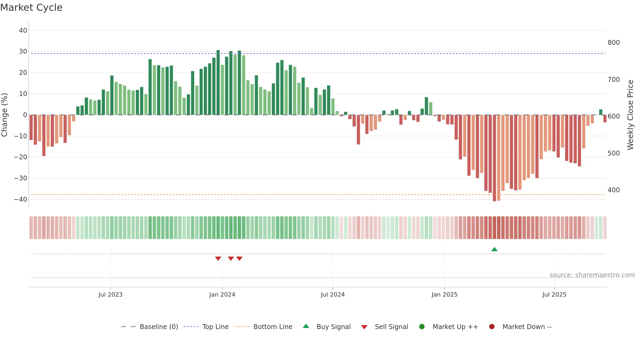Click the Buy Signal legend triangle icon

(306, 326)
